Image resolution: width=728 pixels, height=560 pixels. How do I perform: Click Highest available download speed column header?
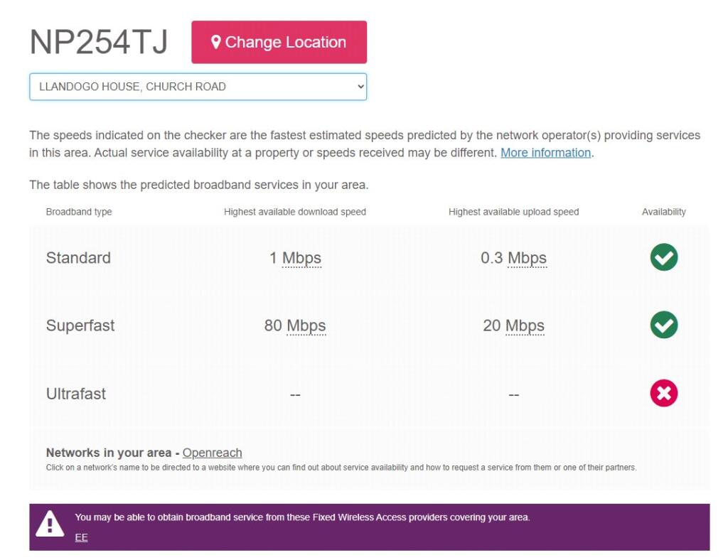pyautogui.click(x=295, y=212)
